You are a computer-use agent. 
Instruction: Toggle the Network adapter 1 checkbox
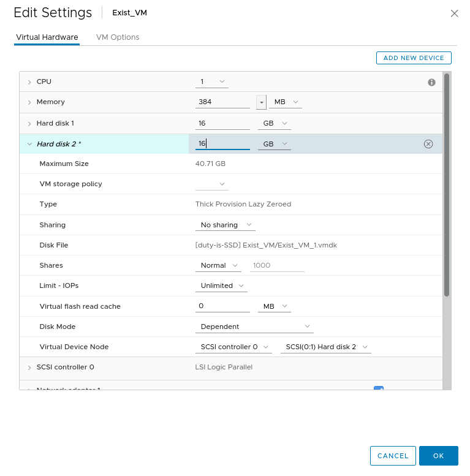(378, 388)
